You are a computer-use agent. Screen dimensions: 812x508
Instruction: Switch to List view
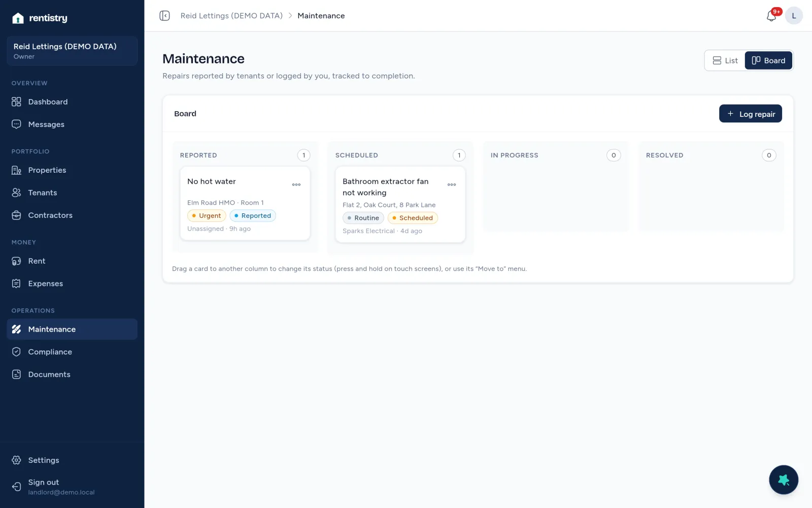coord(725,60)
